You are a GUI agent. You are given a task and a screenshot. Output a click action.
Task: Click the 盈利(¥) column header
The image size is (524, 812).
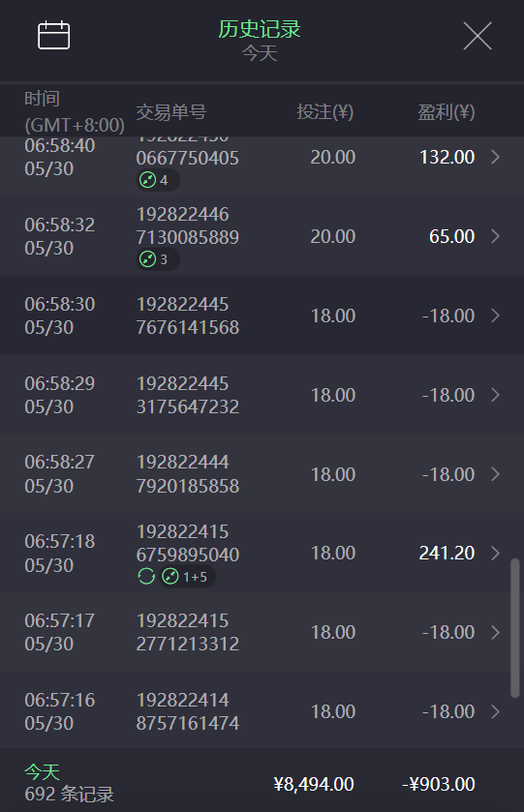(447, 112)
